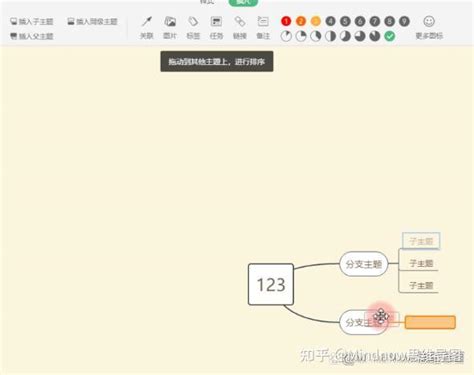Set the quarter progress pie marker
The image size is (474, 375).
pos(301,36)
